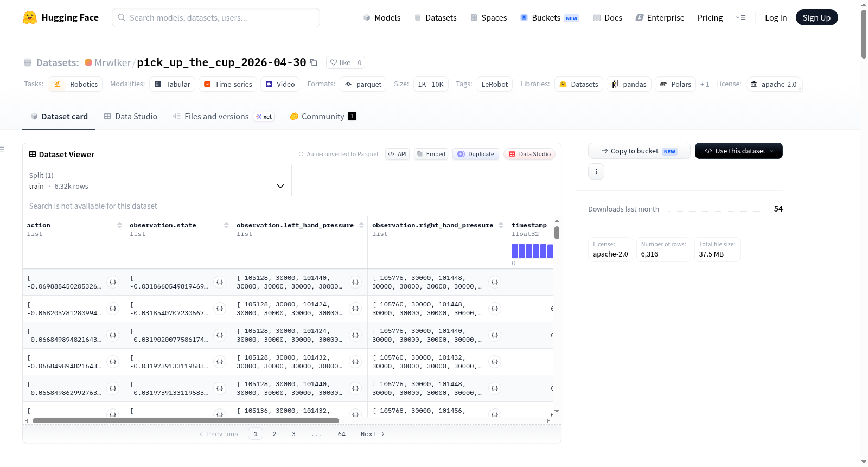Expand the Use this dataset dropdown
The width and height of the screenshot is (868, 467).
(x=739, y=151)
